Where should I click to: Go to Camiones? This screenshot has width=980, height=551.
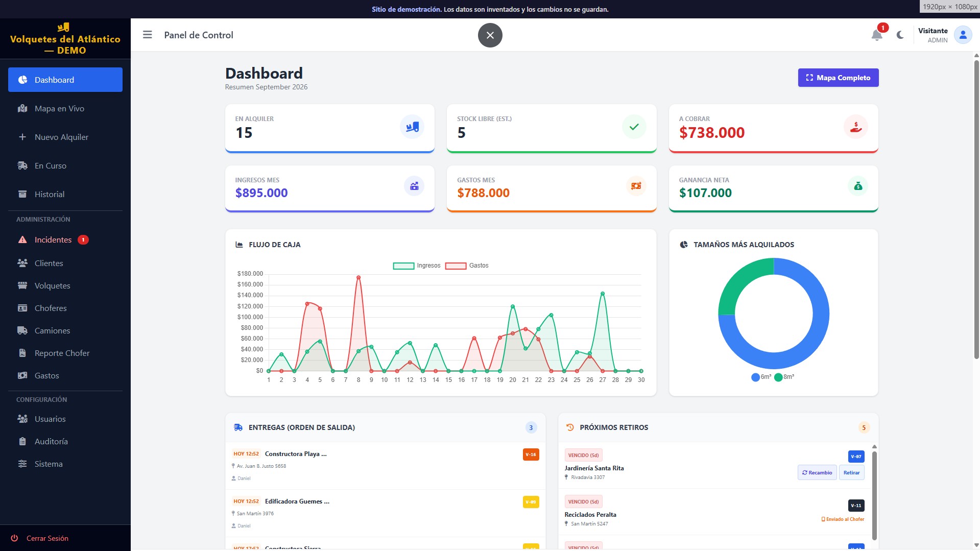click(65, 330)
